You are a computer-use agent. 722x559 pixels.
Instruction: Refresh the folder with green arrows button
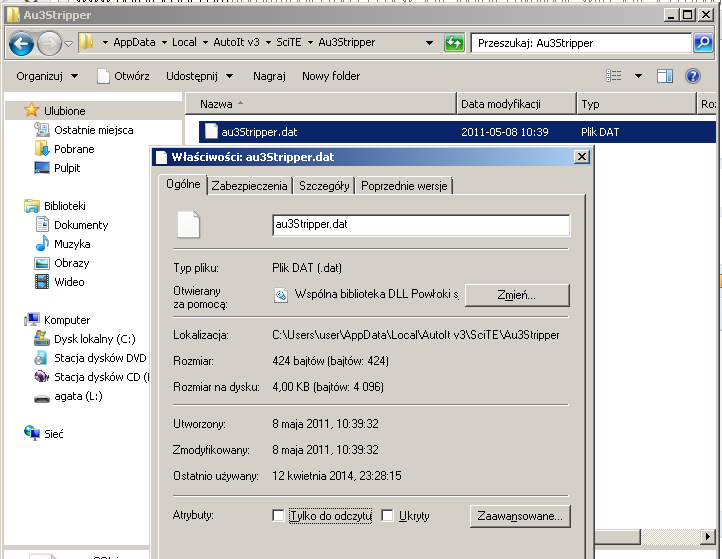pyautogui.click(x=454, y=43)
